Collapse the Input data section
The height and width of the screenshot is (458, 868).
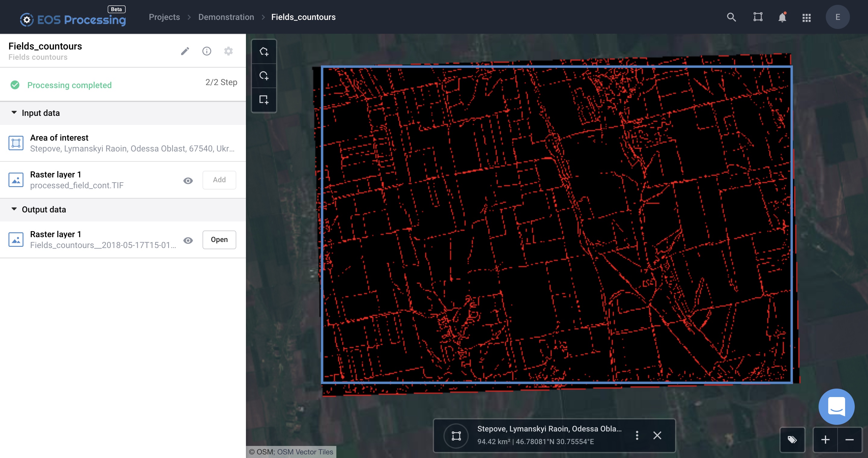coord(14,113)
